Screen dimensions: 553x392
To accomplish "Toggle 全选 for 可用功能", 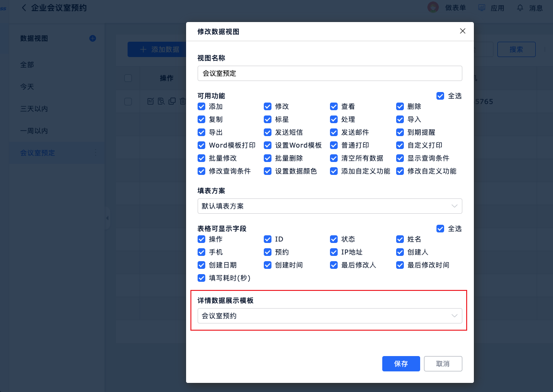I will tap(440, 96).
